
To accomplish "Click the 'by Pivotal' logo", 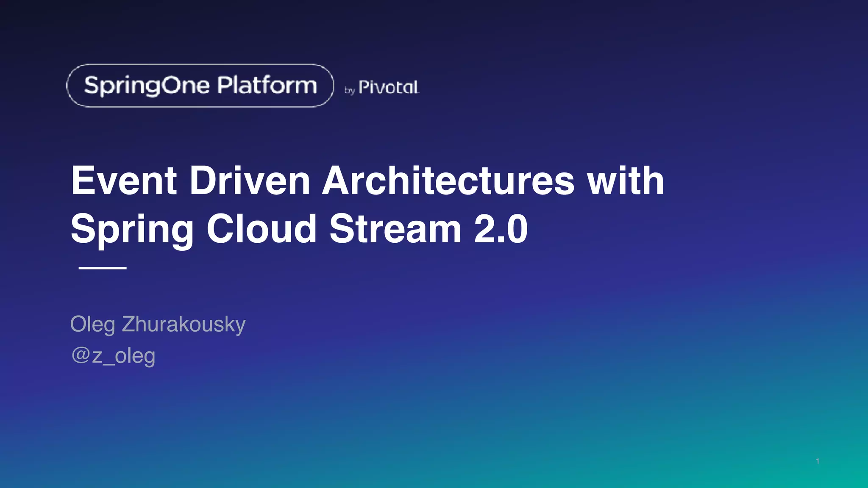I will (x=382, y=87).
